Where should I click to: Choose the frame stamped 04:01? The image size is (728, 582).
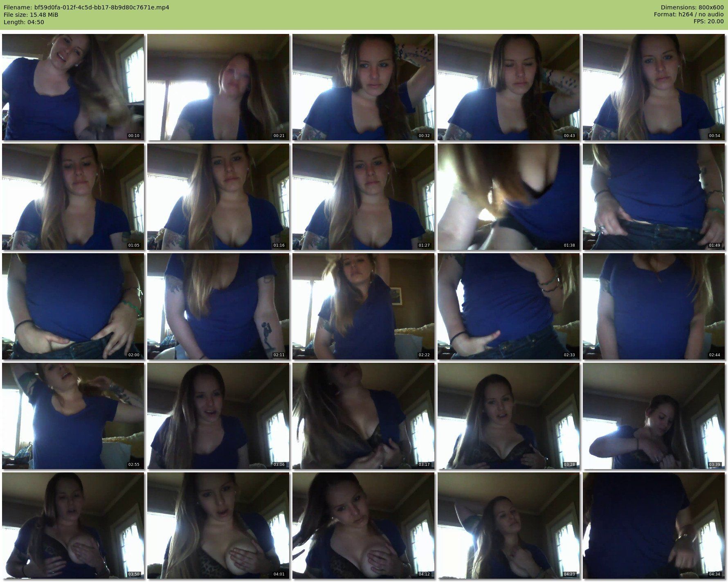click(x=218, y=526)
